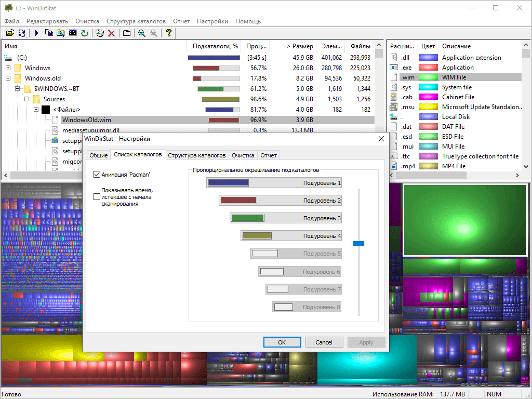Click the .sys file type icon

pos(394,87)
